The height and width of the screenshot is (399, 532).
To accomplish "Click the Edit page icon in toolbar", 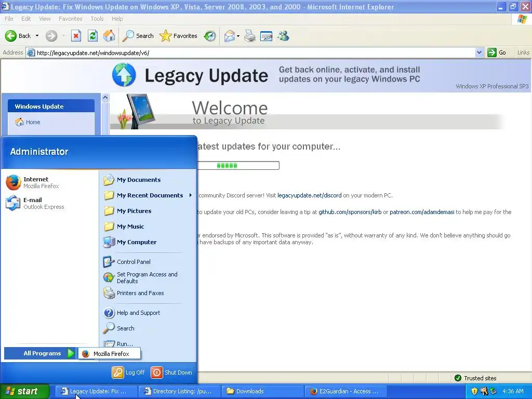I will coord(267,36).
